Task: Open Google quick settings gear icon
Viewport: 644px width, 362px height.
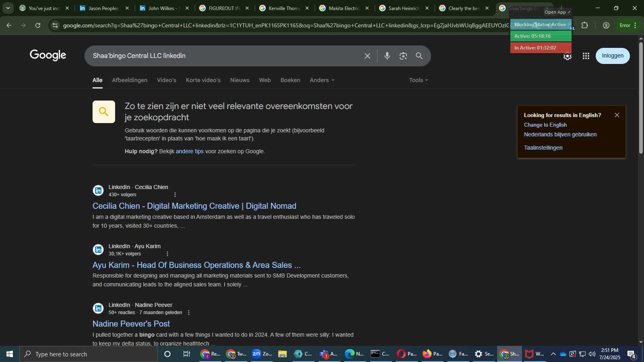Action: tap(568, 57)
